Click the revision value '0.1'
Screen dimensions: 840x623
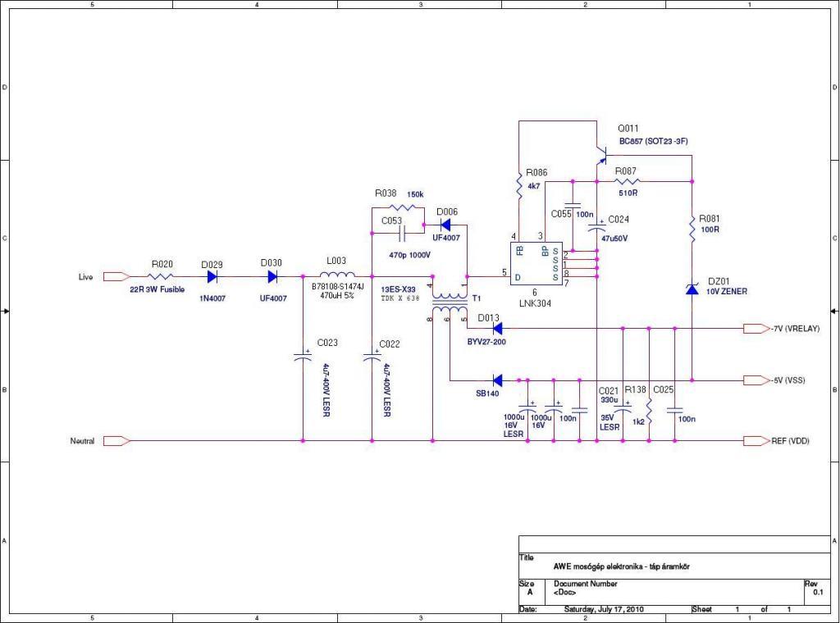tap(818, 593)
